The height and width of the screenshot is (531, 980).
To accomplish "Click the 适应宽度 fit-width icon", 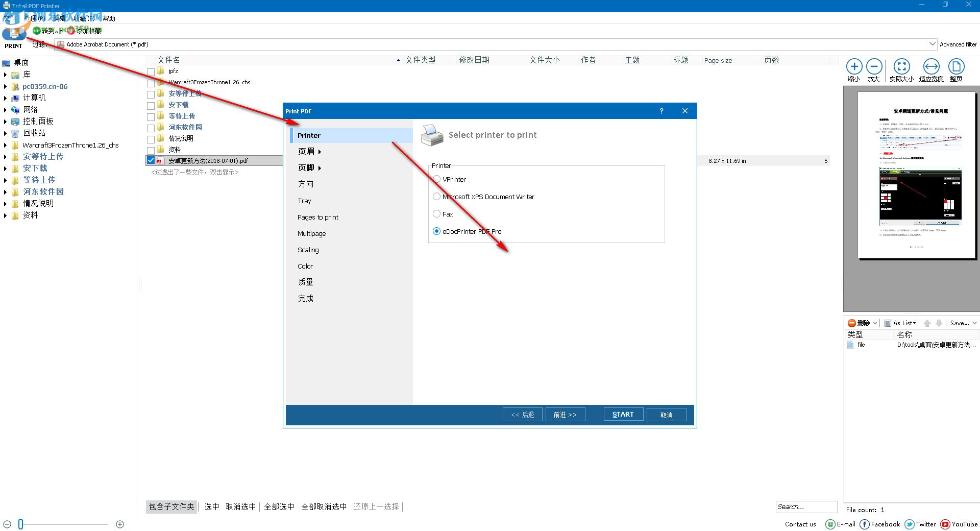I will [x=931, y=67].
